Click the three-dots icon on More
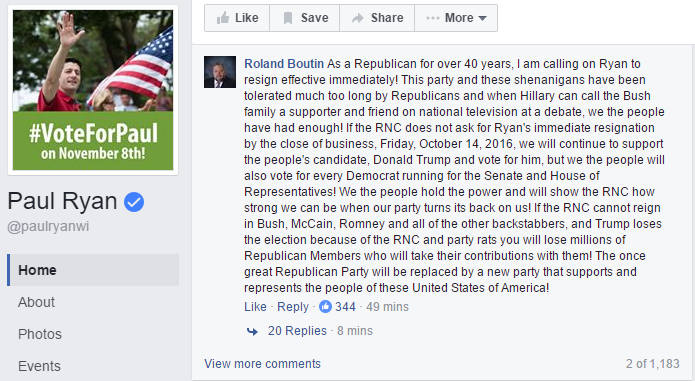This screenshot has height=381, width=695. [x=433, y=18]
